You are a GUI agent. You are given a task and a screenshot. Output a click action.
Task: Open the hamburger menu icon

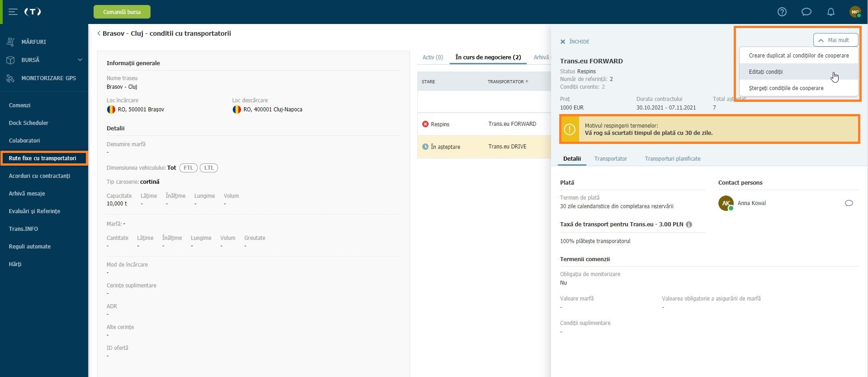pos(13,12)
